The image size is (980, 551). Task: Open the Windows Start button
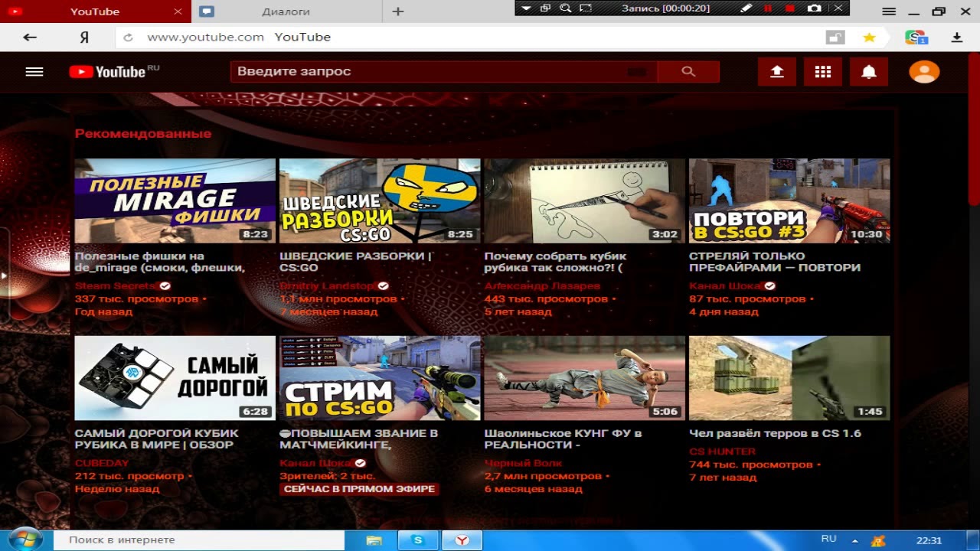25,540
